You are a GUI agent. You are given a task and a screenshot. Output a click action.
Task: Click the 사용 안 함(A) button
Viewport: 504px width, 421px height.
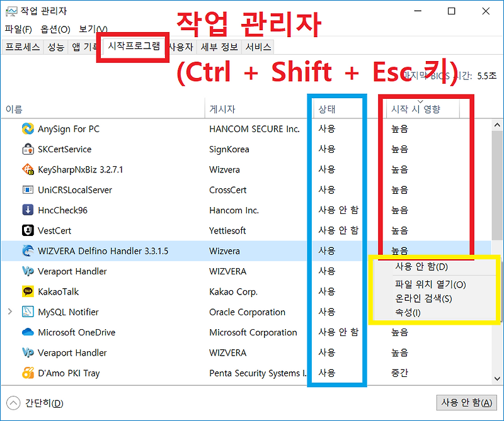(466, 402)
